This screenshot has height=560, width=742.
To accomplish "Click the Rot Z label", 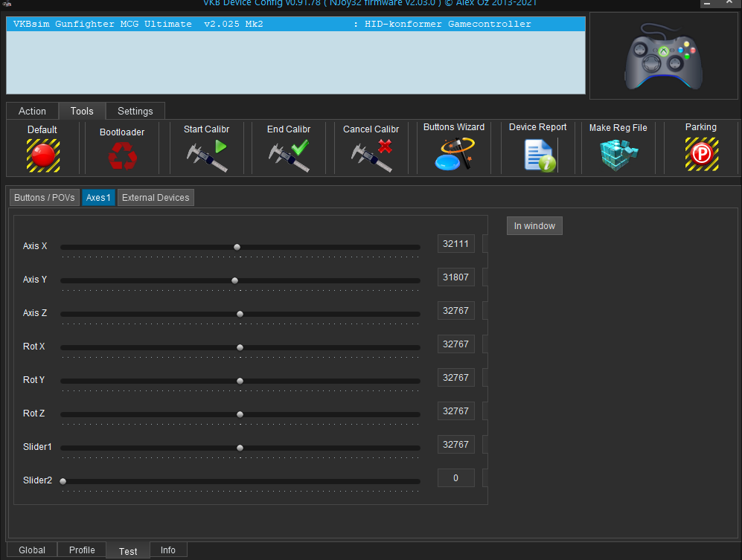I will tap(34, 413).
